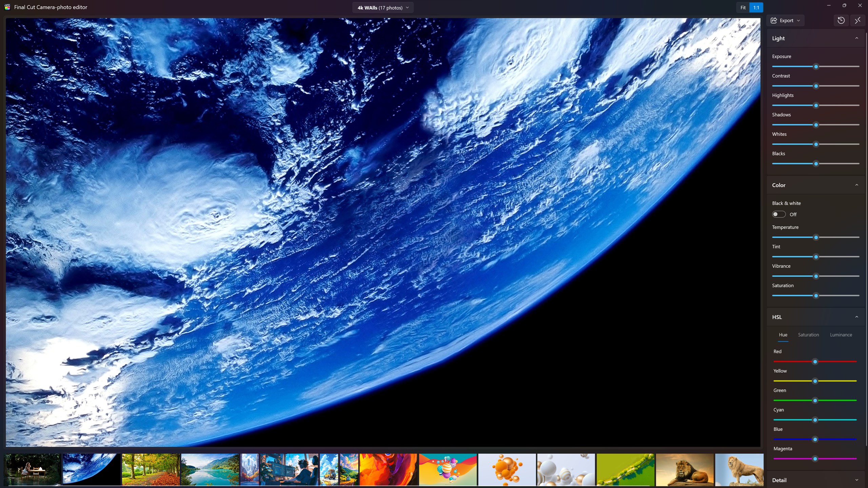
Task: Expand the Detail panel
Action: [856, 480]
